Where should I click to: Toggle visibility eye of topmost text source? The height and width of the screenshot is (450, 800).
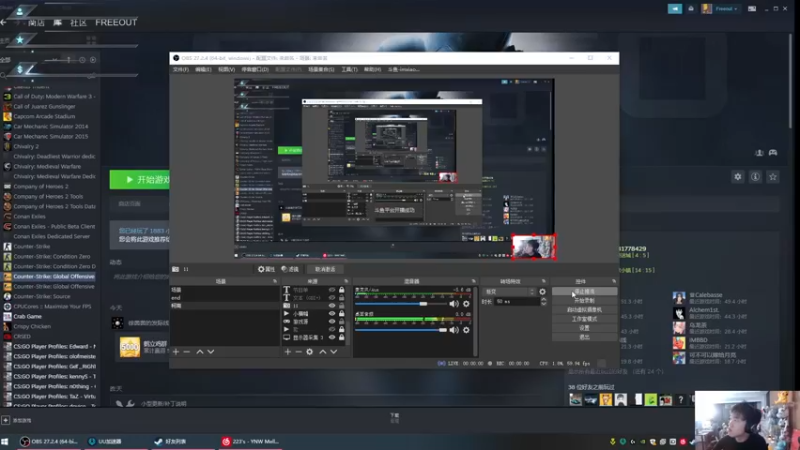[332, 290]
